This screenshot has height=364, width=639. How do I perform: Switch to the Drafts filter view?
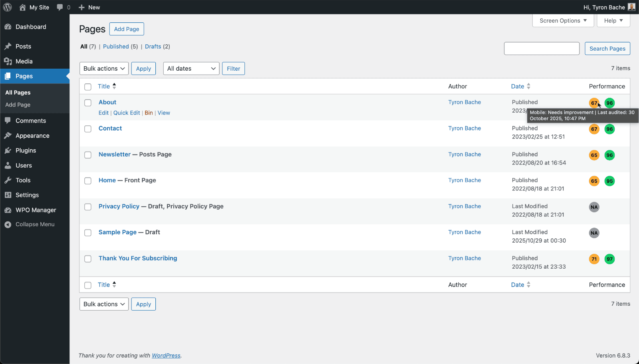pyautogui.click(x=153, y=46)
